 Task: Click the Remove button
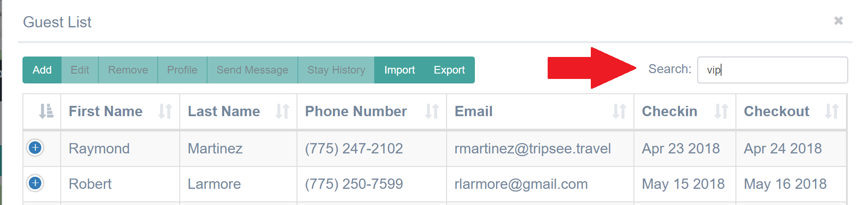coord(128,70)
